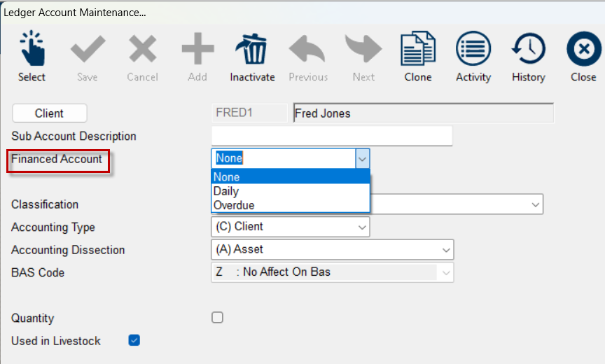The height and width of the screenshot is (364, 605).
Task: Open the Classification dropdown arrow
Action: point(535,204)
